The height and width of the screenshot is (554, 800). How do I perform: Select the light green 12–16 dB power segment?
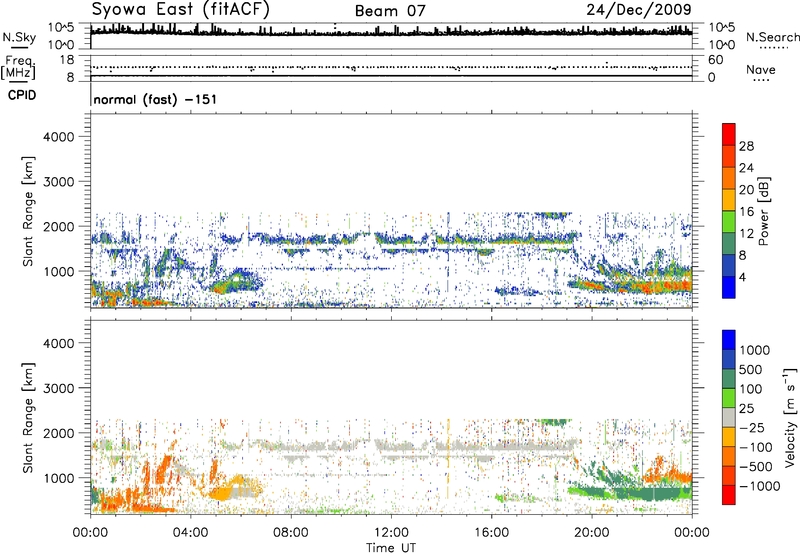click(x=729, y=222)
